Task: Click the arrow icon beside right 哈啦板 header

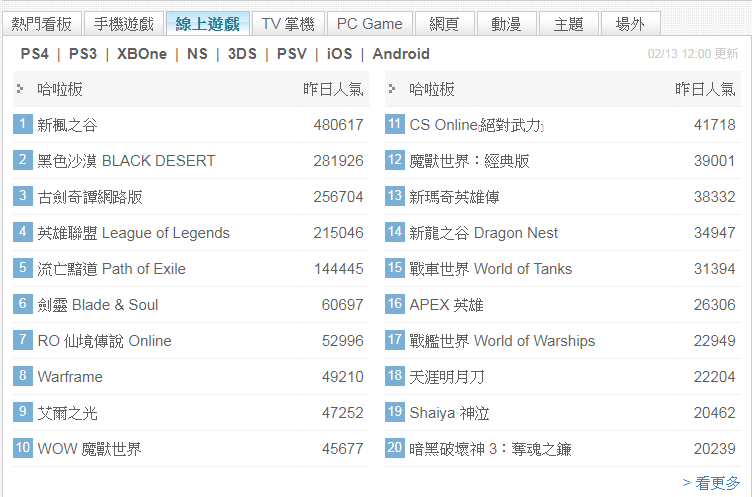Action: 392,89
